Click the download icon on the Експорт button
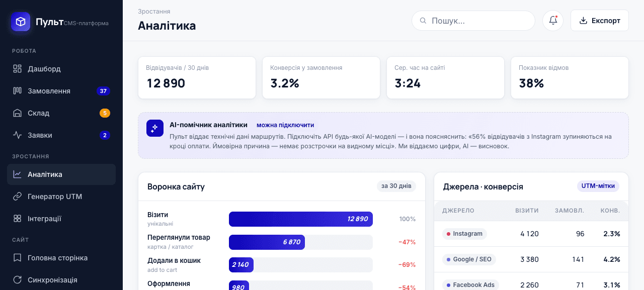644x290 pixels. coord(584,21)
